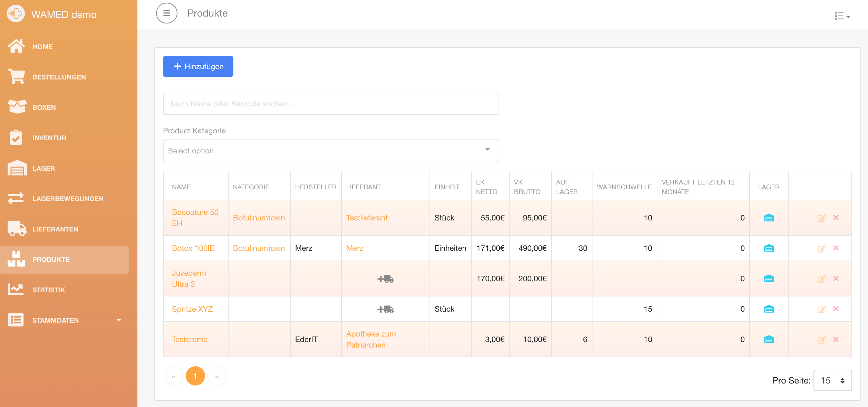Open the list view options dropdown
The image size is (868, 407).
[x=842, y=16]
